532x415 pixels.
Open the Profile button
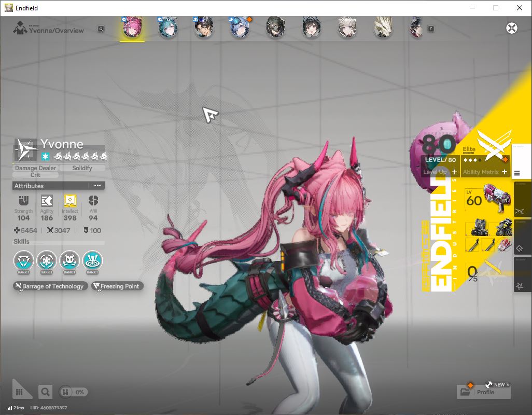click(x=484, y=392)
